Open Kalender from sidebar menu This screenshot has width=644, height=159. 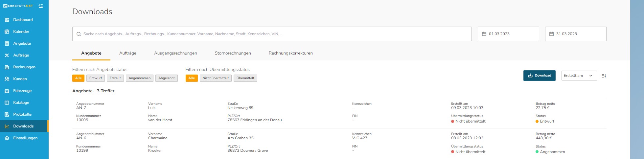point(24,32)
